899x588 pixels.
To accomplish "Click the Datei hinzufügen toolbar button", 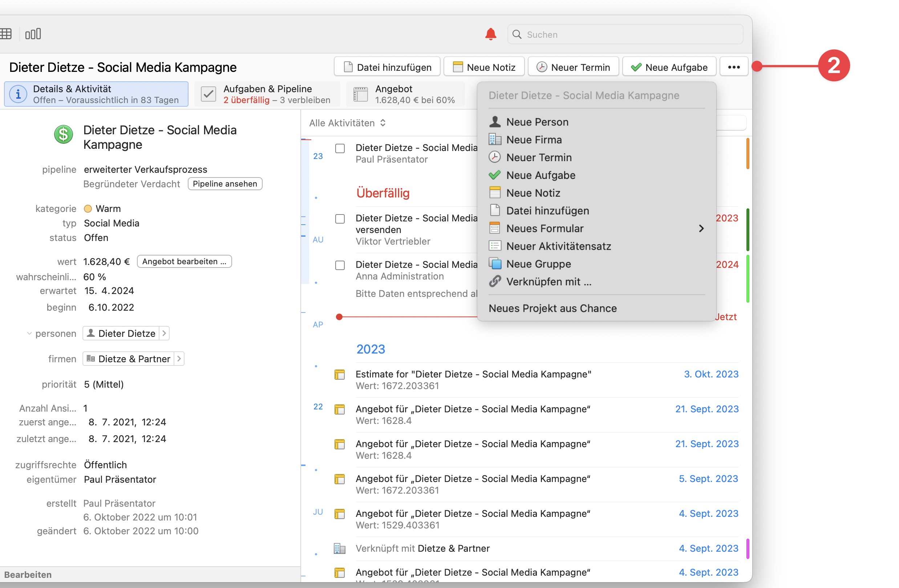I will [x=387, y=67].
